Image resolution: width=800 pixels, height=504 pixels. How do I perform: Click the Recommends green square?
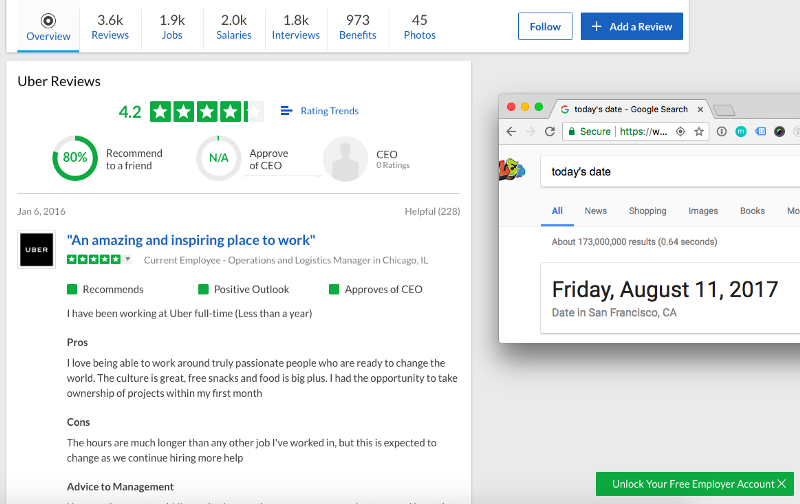[72, 289]
